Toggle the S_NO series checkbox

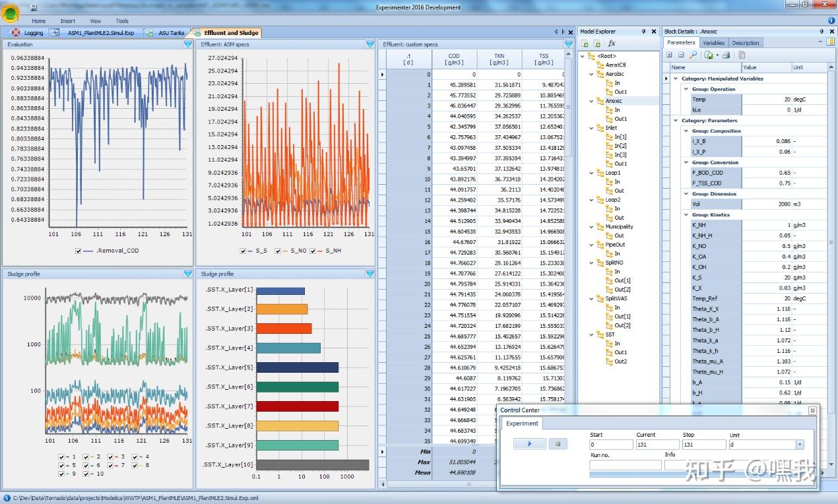point(278,251)
